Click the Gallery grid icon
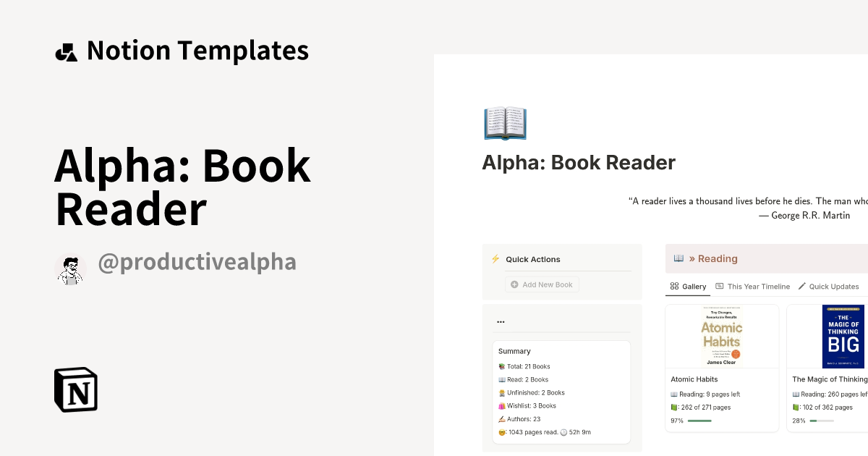 (x=674, y=286)
